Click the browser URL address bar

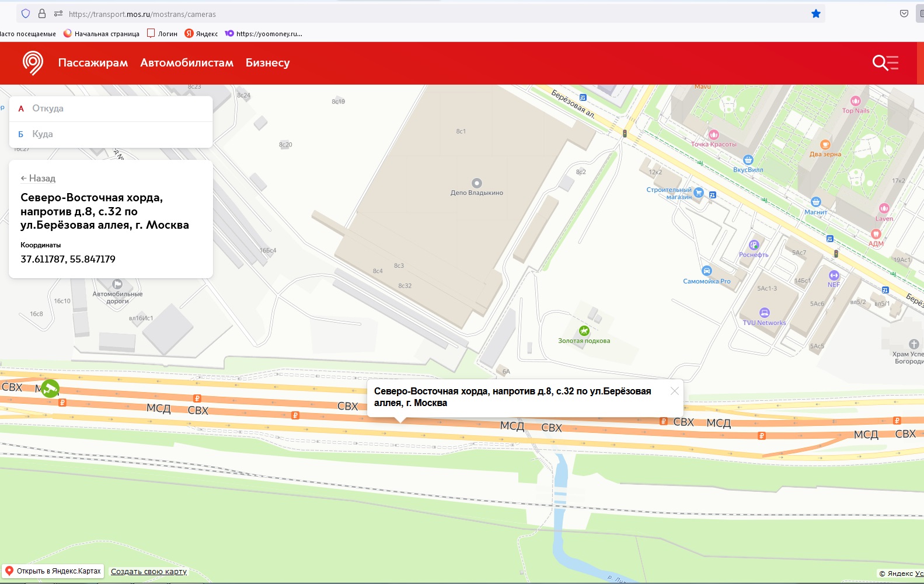[409, 14]
